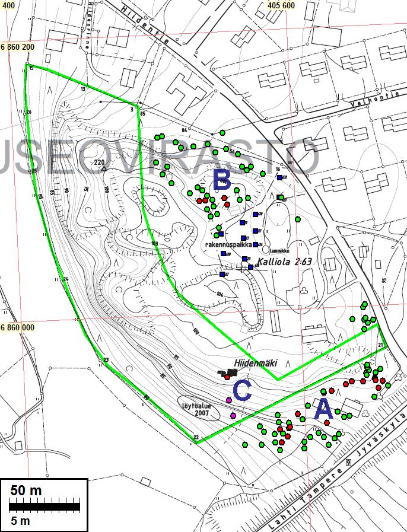Click the road number 9 sign
Image resolution: width=407 pixels, height=532 pixels.
(348, 463)
